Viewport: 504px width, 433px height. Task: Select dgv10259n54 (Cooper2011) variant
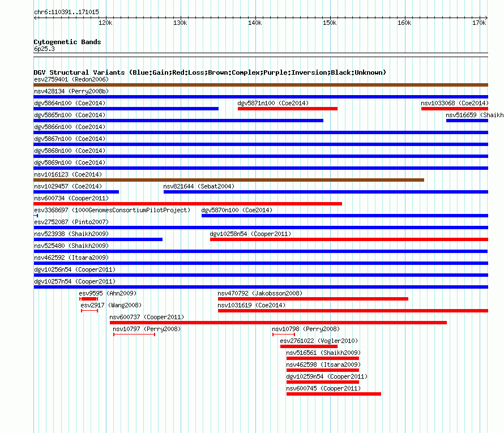323,382
